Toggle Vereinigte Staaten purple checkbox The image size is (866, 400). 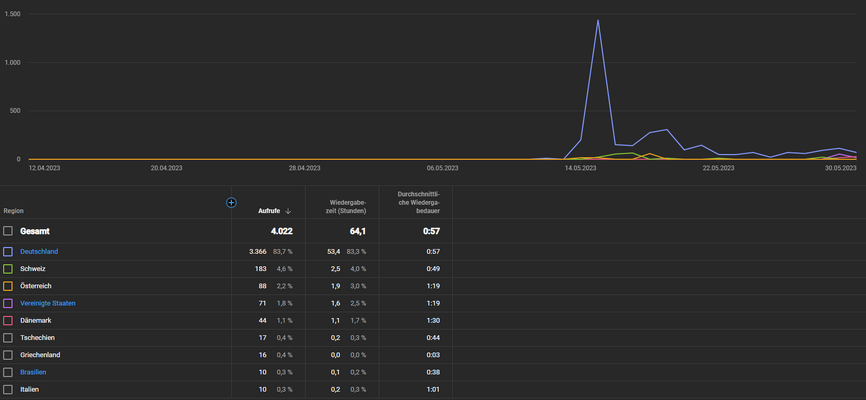[8, 303]
